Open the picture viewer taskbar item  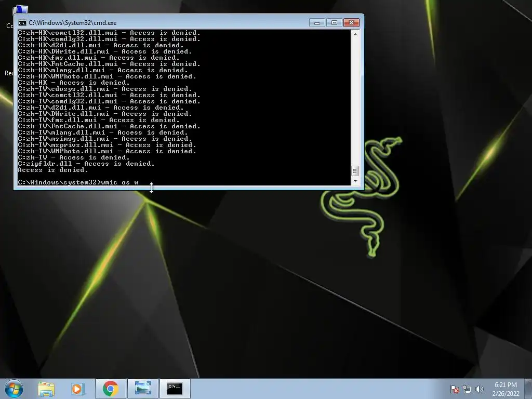click(142, 389)
